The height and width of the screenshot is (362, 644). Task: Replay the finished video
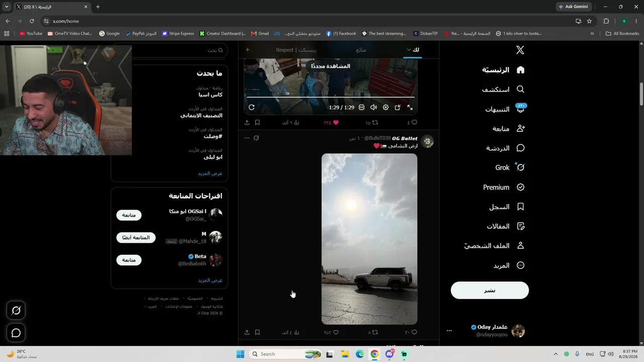252,107
